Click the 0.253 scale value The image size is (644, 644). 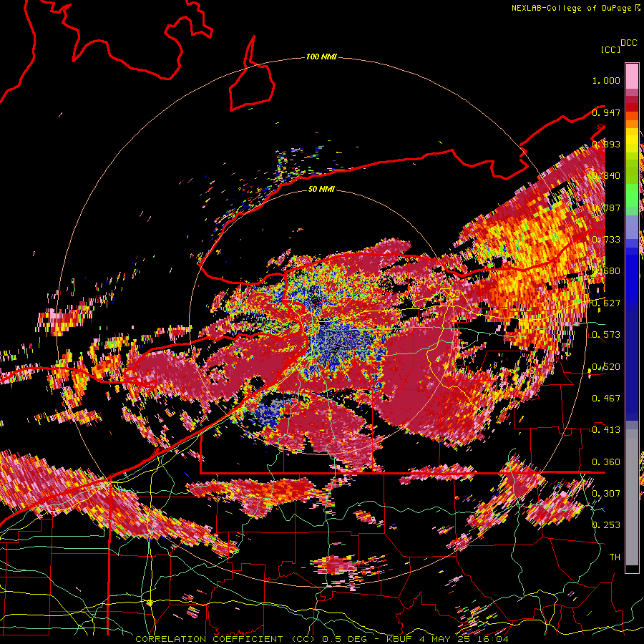pos(606,525)
